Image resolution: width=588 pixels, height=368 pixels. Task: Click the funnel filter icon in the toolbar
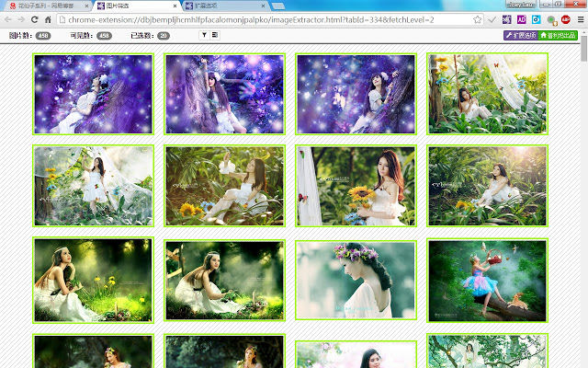[204, 35]
